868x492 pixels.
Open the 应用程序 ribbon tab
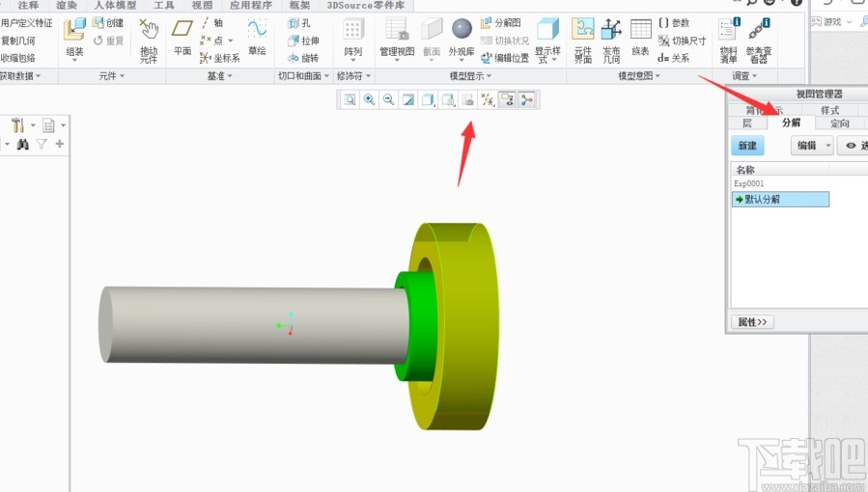pyautogui.click(x=251, y=5)
